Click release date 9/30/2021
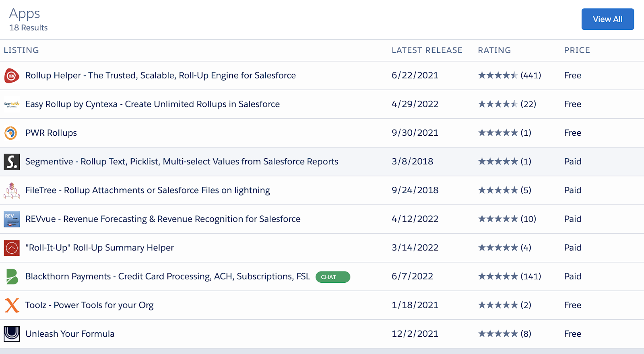This screenshot has height=354, width=644. coord(415,133)
